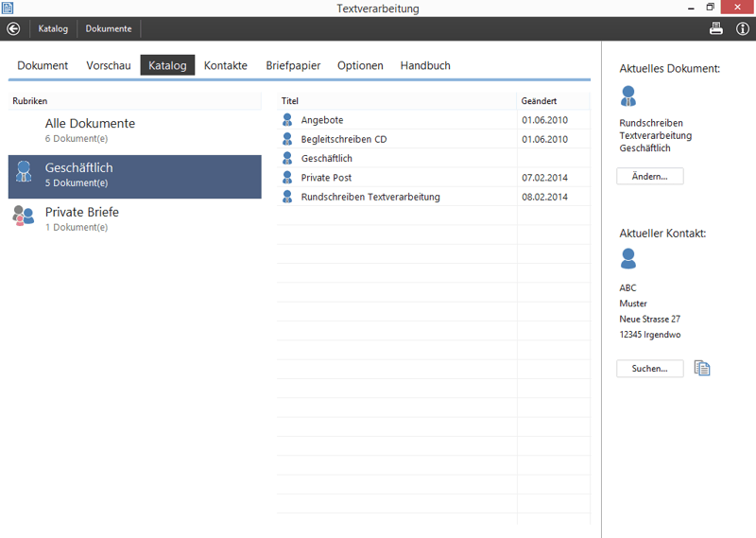
Task: Click the Dokumente breadcrumb in the top bar
Action: coord(109,28)
